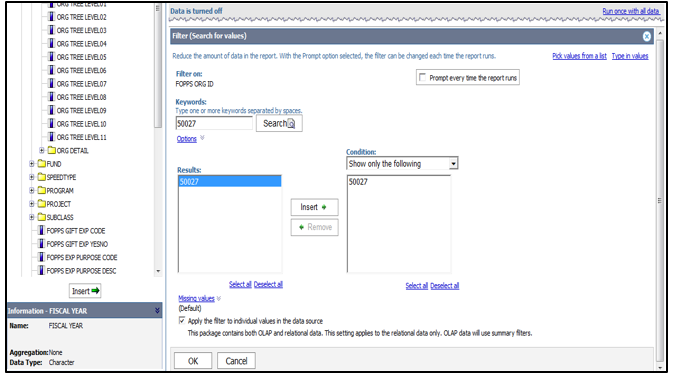Click OK to apply the filter

click(x=193, y=361)
